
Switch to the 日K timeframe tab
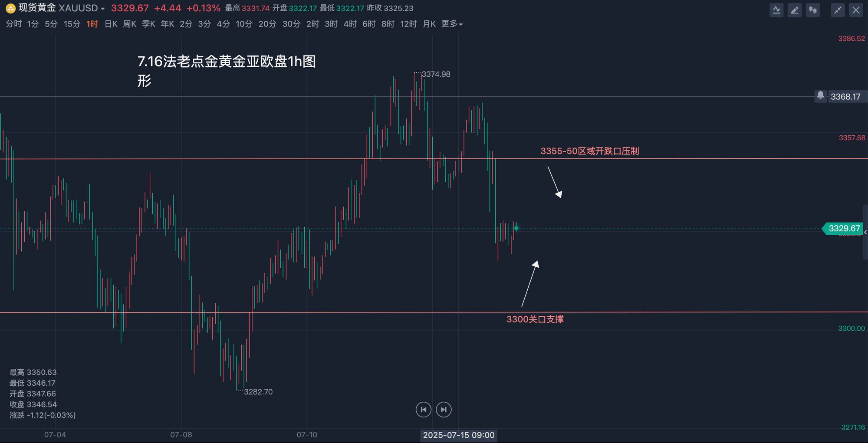111,24
